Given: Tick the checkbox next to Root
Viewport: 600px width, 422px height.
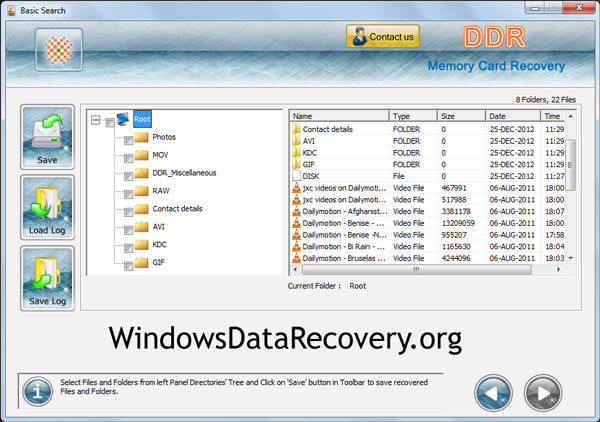Looking at the screenshot, I should (x=109, y=122).
